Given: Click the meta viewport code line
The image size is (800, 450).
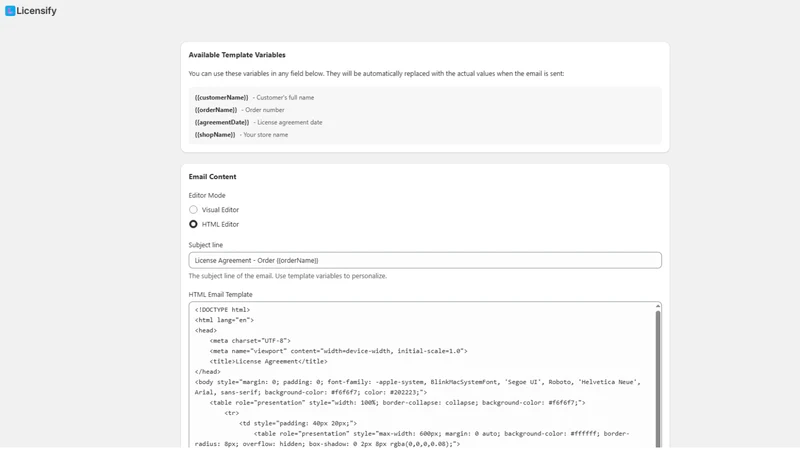Looking at the screenshot, I should 338,351.
